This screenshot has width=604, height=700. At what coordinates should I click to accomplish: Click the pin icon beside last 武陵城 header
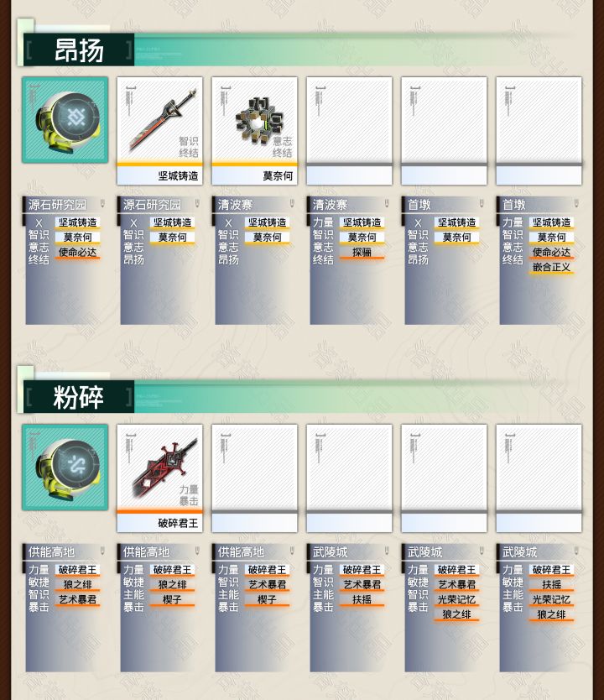coord(576,551)
